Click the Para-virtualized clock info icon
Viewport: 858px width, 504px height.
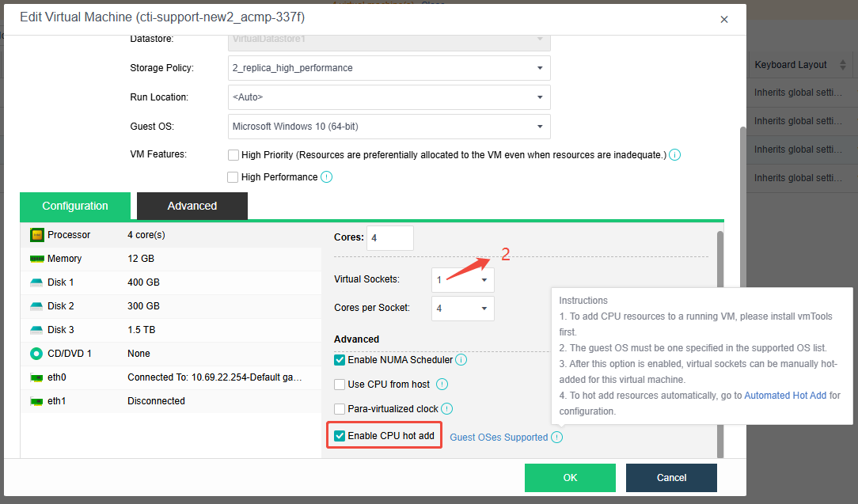(x=447, y=409)
